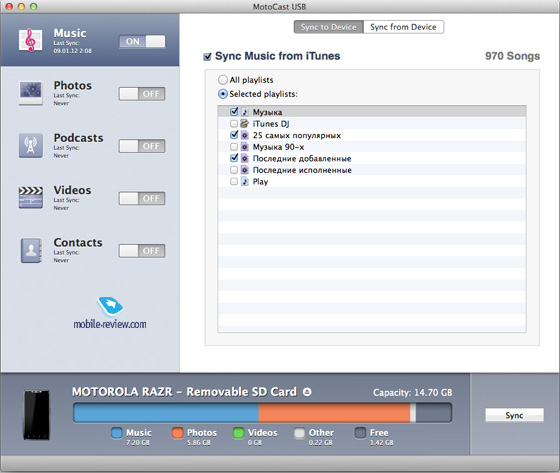Image resolution: width=560 pixels, height=473 pixels.
Task: Click the 970 Songs count
Action: [x=512, y=56]
